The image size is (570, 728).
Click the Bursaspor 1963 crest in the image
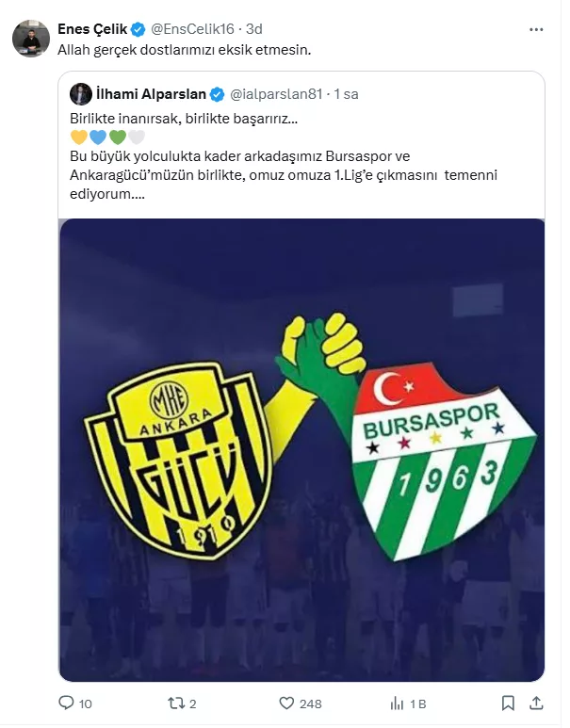click(x=442, y=462)
